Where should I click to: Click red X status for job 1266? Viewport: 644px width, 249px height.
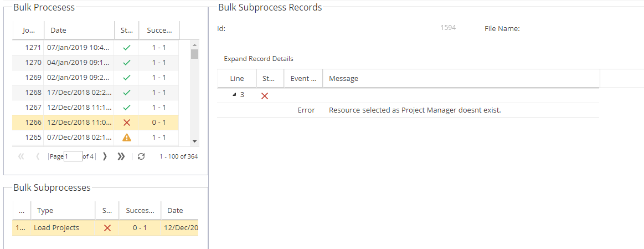pyautogui.click(x=127, y=122)
